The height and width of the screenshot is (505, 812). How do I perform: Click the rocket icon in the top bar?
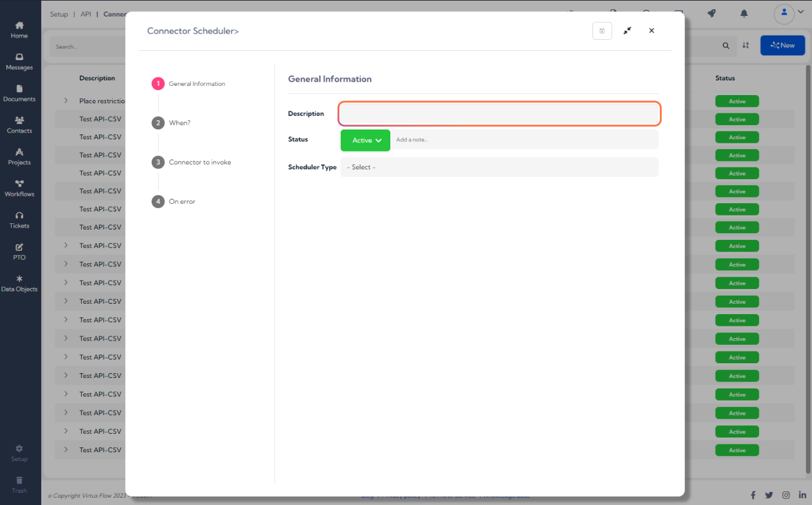point(711,12)
